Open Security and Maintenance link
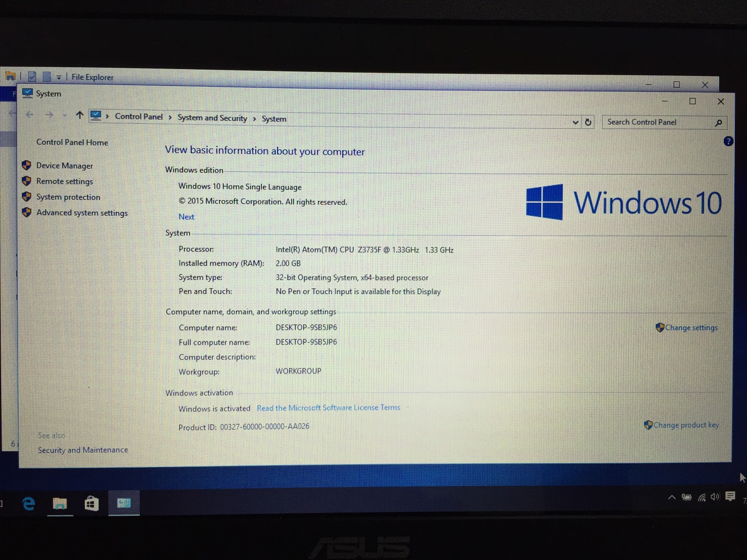This screenshot has width=747, height=560. [x=82, y=450]
